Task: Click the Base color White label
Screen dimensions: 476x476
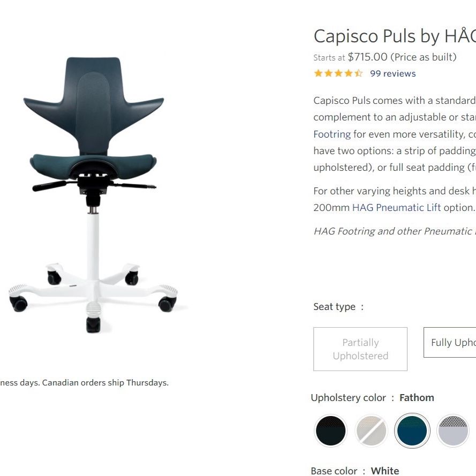Action: tap(355, 471)
